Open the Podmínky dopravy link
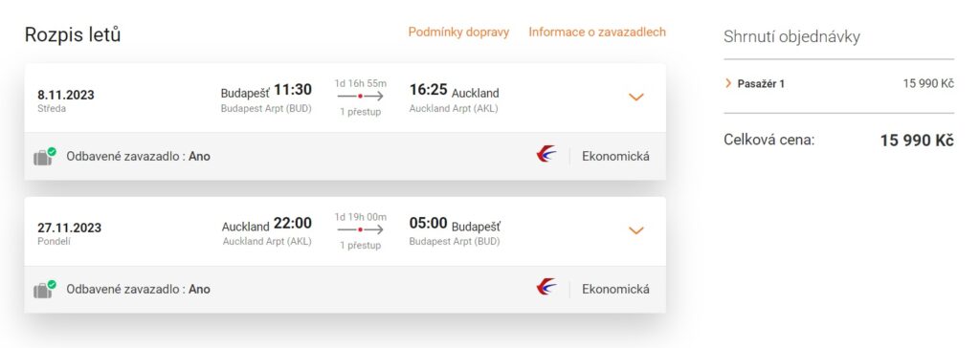980x348 pixels. coord(458,32)
